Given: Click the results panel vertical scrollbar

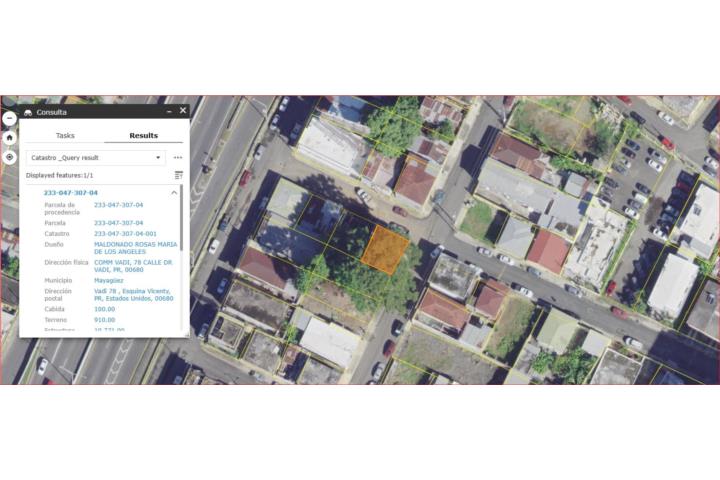Looking at the screenshot, I should point(181,218).
